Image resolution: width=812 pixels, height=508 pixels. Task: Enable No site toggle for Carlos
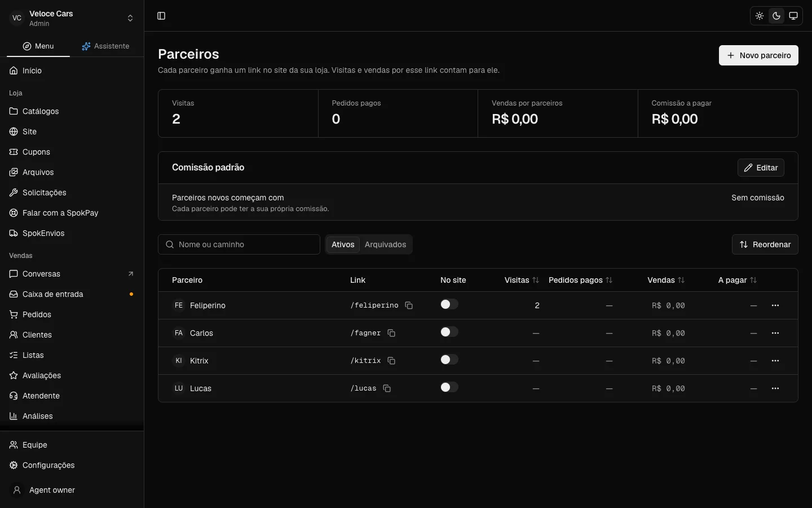(449, 332)
